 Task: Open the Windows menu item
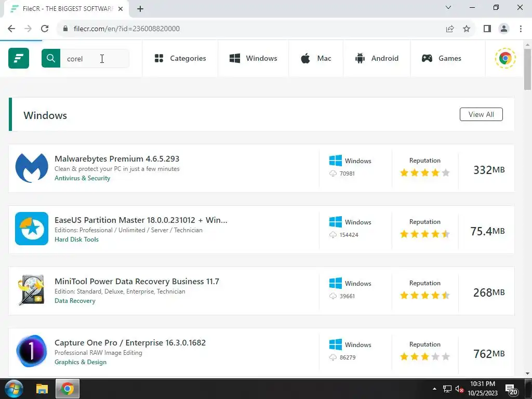253,58
